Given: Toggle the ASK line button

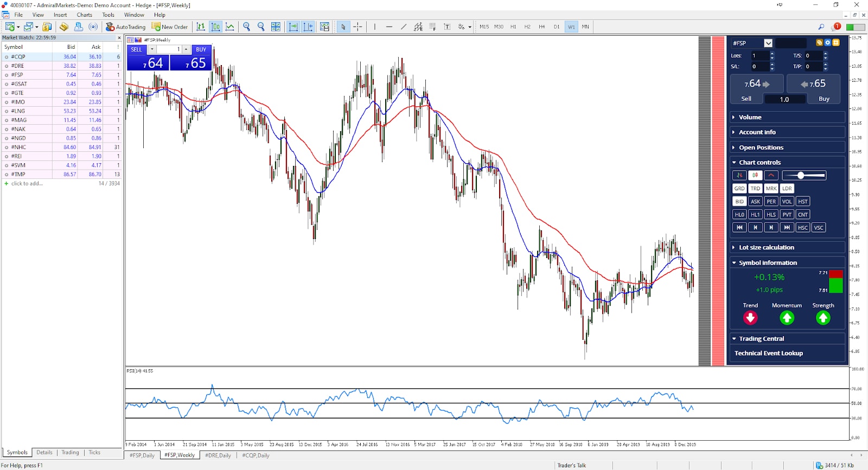Looking at the screenshot, I should pyautogui.click(x=755, y=202).
